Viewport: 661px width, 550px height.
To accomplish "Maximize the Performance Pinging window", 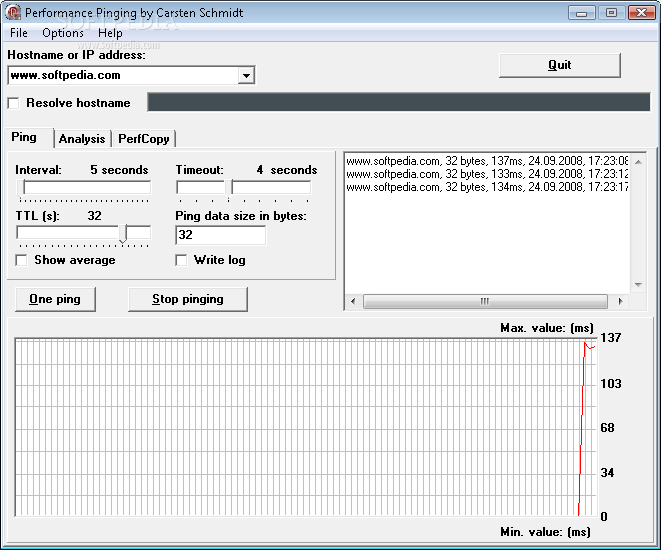I will pos(611,13).
